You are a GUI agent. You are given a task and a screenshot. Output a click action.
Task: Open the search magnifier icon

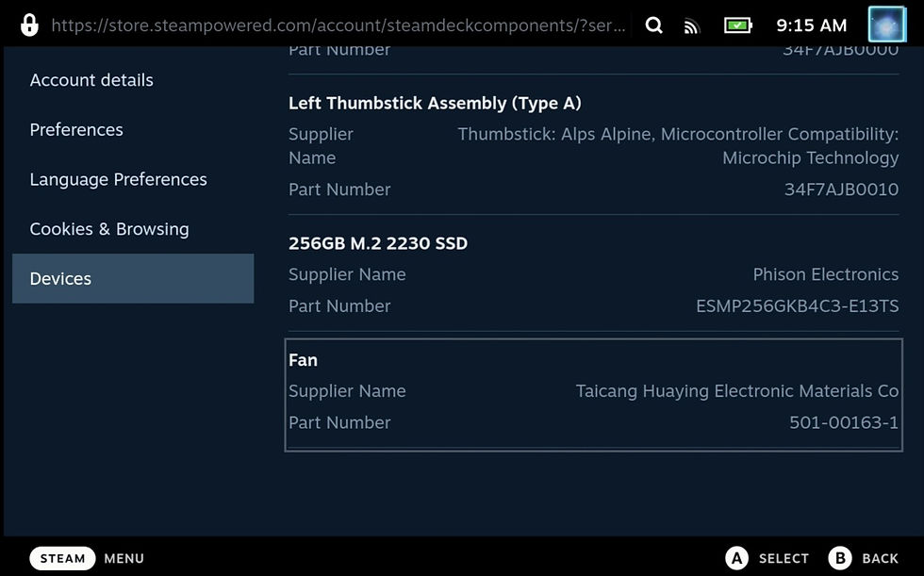click(653, 25)
